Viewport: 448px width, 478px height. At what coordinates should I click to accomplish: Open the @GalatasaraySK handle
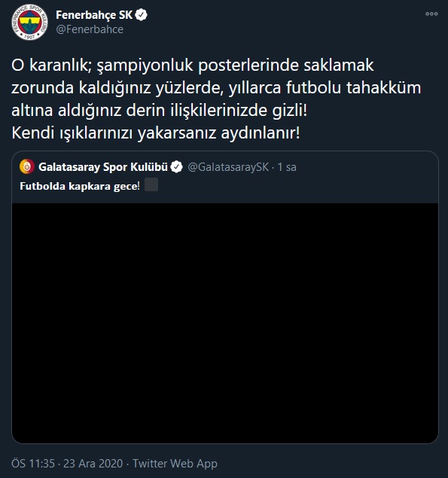point(228,167)
